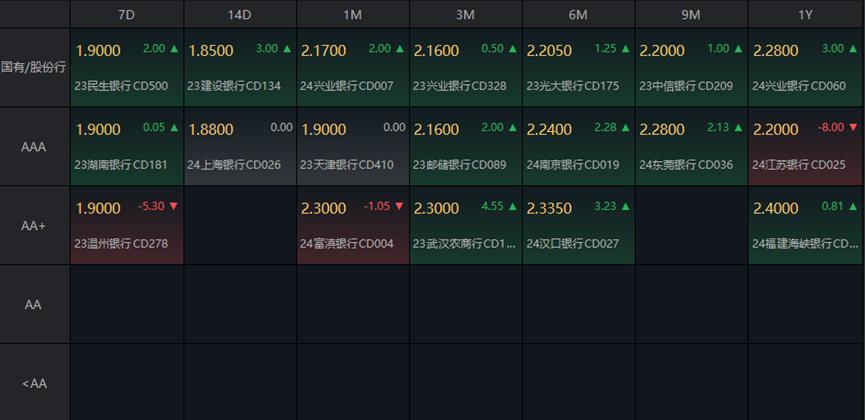Open the 23天津银行CD410 quote cell
The image size is (865, 420).
[x=353, y=147]
